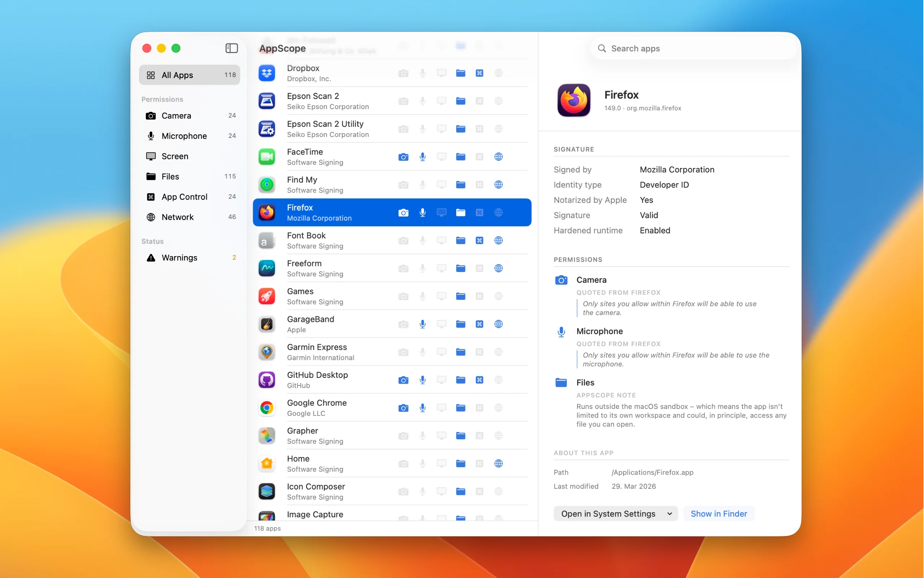Click the AppScope window title
The image size is (924, 578).
[282, 48]
